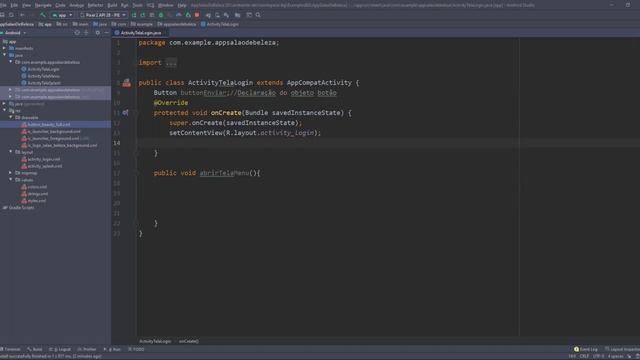The height and width of the screenshot is (360, 640).
Task: Open the Android project view dropdown
Action: [14, 33]
